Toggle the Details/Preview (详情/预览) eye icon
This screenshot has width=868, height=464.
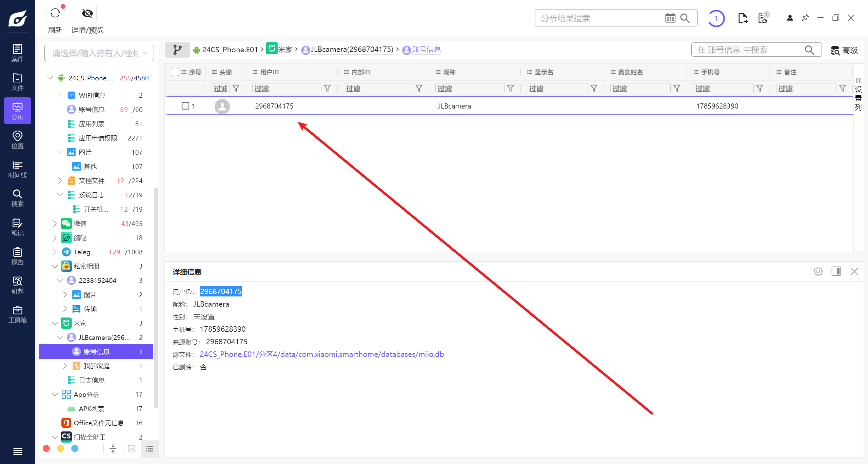click(x=87, y=14)
